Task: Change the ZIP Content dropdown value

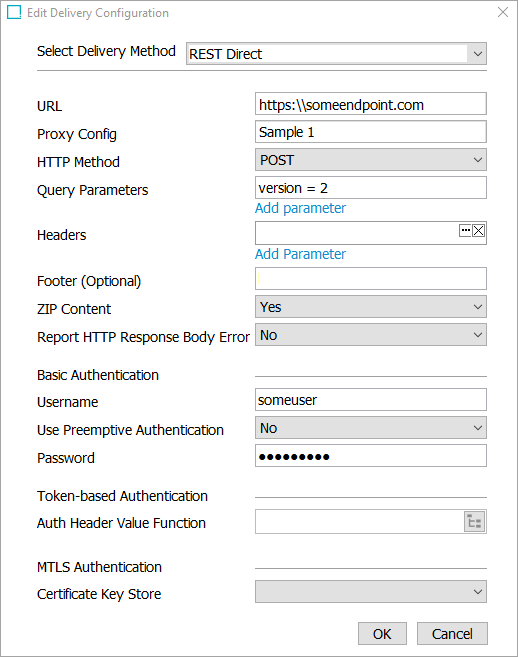Action: 370,307
